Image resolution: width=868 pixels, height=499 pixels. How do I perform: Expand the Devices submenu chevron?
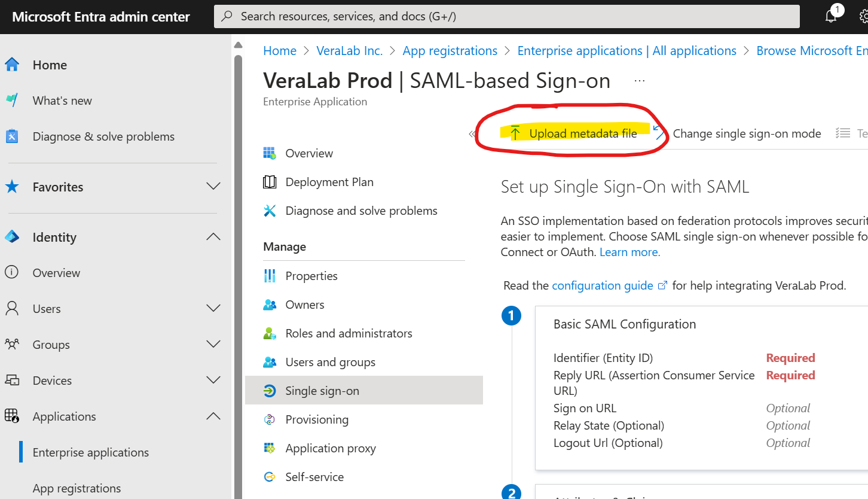pyautogui.click(x=213, y=381)
